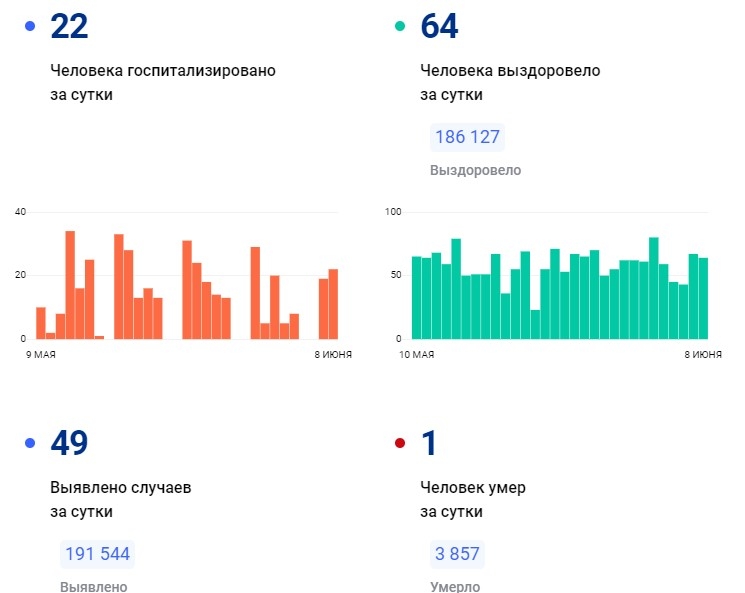Select the 186 127 recovered total badge
The image size is (745, 593).
[x=467, y=138]
